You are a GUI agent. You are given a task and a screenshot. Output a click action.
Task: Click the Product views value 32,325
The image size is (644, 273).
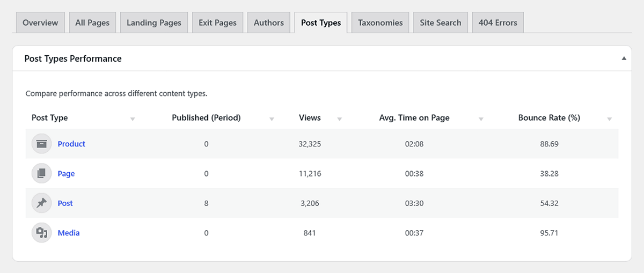pos(310,144)
